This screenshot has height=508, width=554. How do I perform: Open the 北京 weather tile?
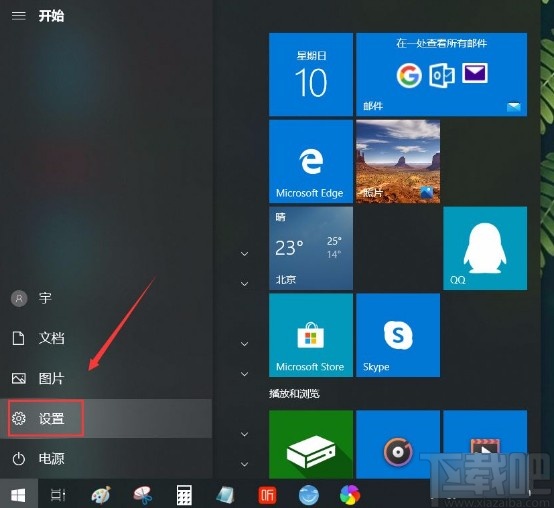click(311, 248)
